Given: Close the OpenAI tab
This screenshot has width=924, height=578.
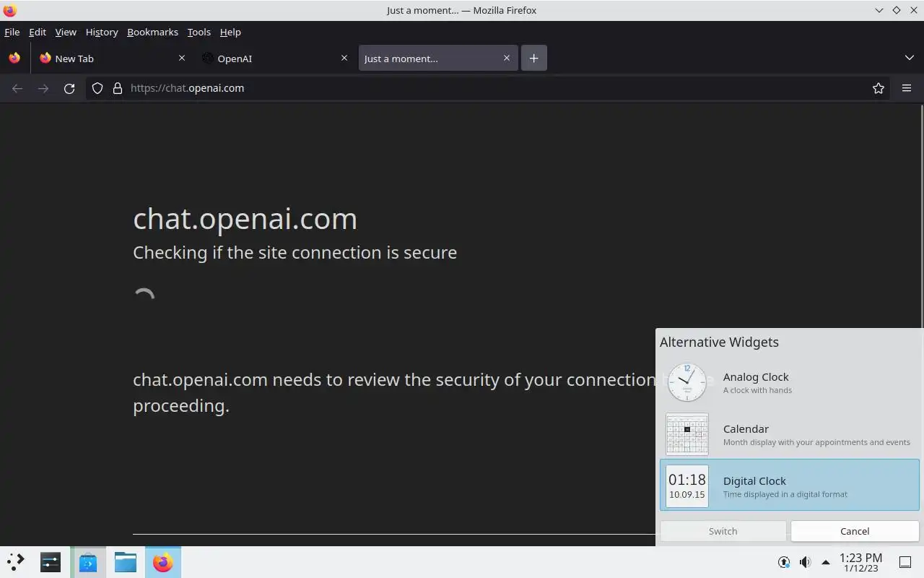Looking at the screenshot, I should pyautogui.click(x=344, y=58).
